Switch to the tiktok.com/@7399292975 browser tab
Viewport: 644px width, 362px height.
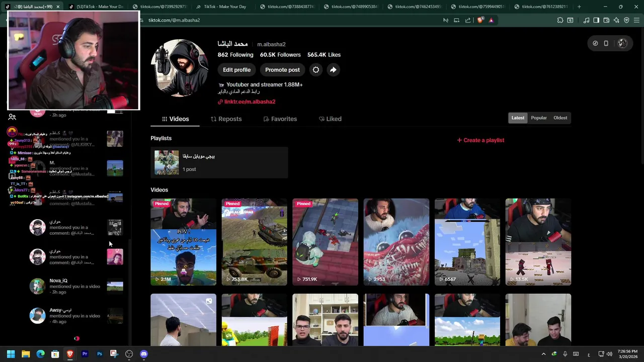pos(159,7)
